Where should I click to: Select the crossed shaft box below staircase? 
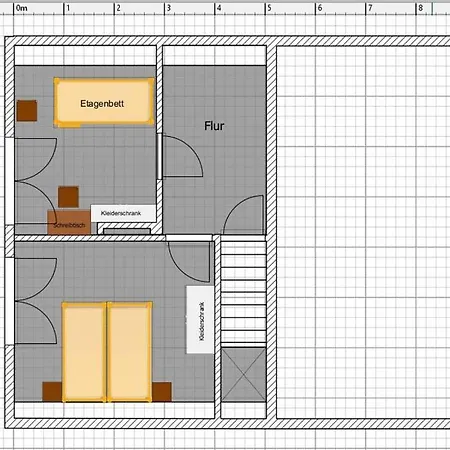[244, 375]
